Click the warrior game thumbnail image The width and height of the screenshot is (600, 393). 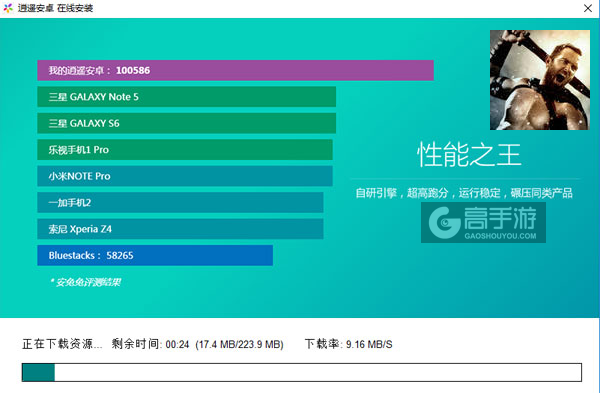coord(540,80)
